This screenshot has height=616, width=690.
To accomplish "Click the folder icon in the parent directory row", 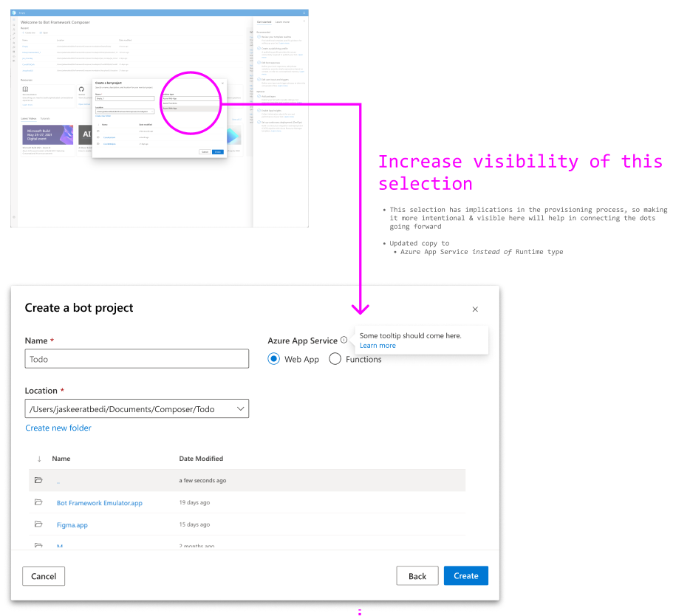I will [x=38, y=480].
